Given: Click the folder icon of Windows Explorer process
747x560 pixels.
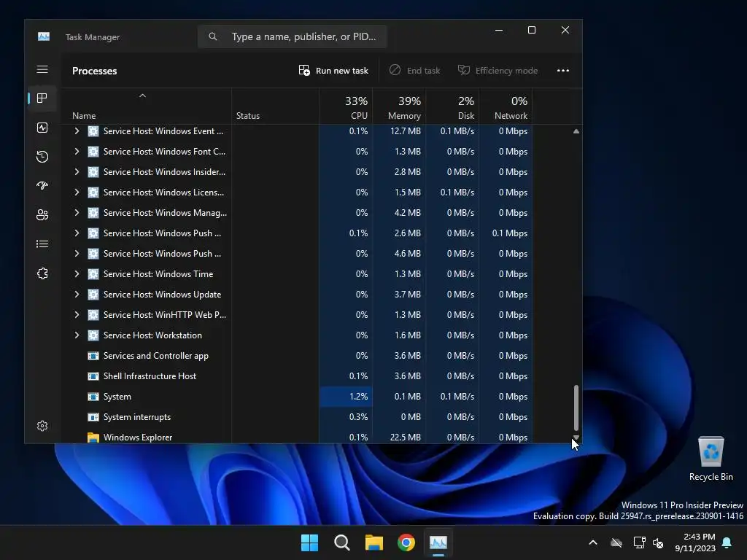Looking at the screenshot, I should coord(93,437).
